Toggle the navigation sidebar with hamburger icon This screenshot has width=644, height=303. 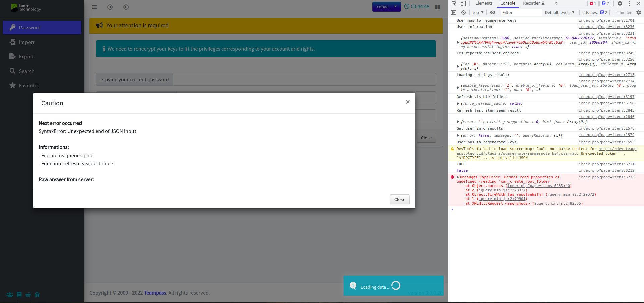tap(94, 7)
